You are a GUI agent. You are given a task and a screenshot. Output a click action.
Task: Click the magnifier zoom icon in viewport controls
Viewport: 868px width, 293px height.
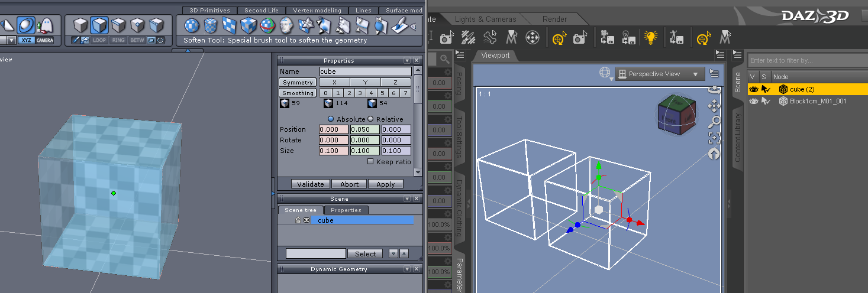[714, 122]
